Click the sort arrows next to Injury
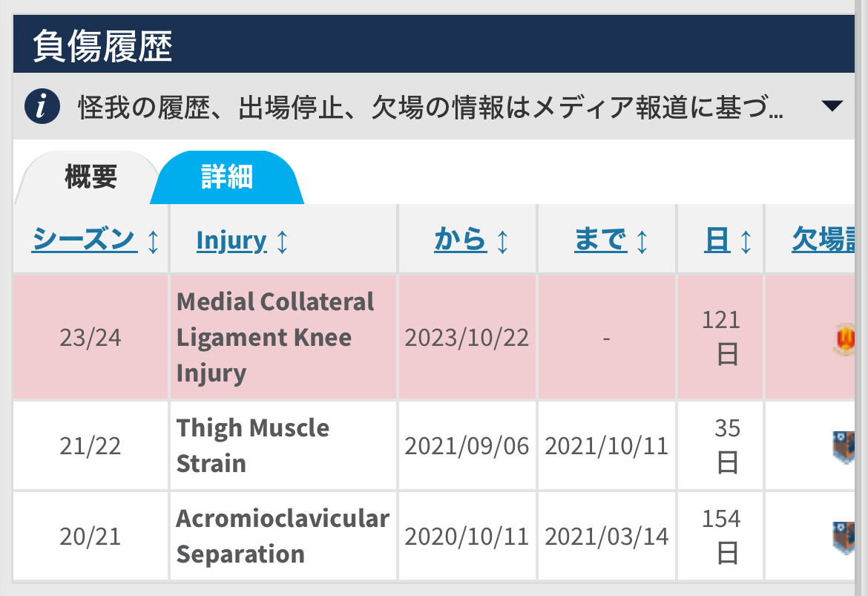Screen dimensions: 868x596 coord(283,241)
